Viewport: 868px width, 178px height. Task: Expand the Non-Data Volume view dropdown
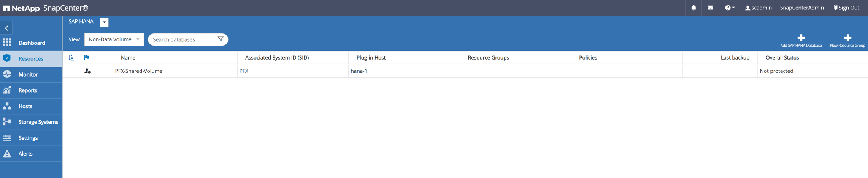click(x=114, y=39)
